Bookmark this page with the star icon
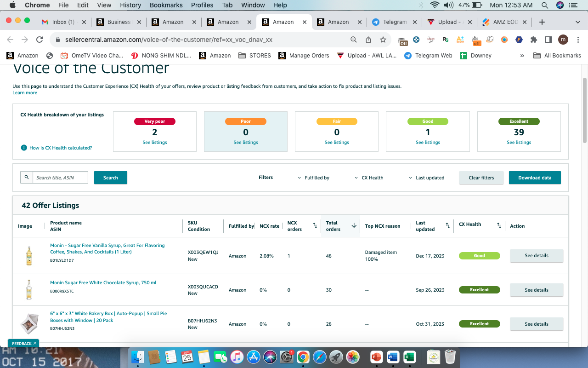588x368 pixels. 383,40
